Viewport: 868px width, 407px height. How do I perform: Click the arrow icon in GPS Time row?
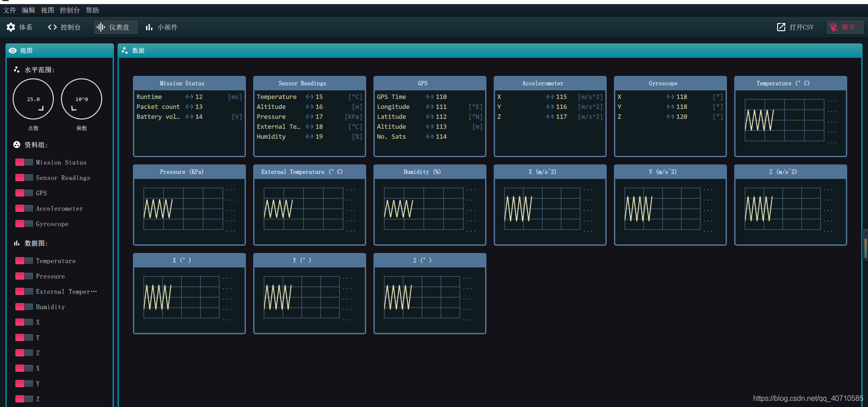point(430,97)
